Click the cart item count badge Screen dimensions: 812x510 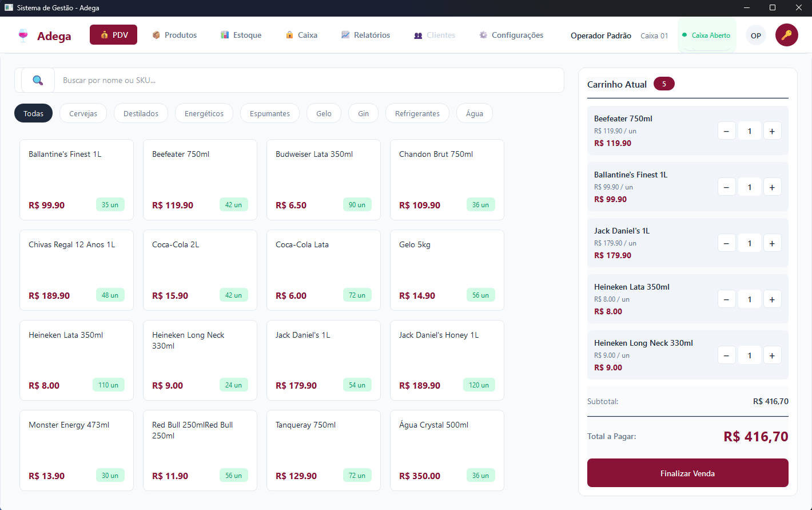[664, 84]
